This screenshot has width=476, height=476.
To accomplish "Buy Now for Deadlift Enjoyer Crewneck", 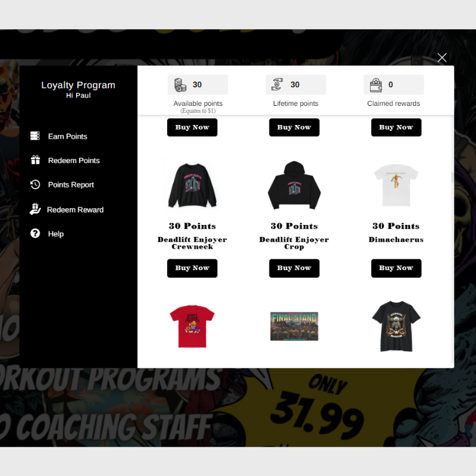I will point(192,268).
